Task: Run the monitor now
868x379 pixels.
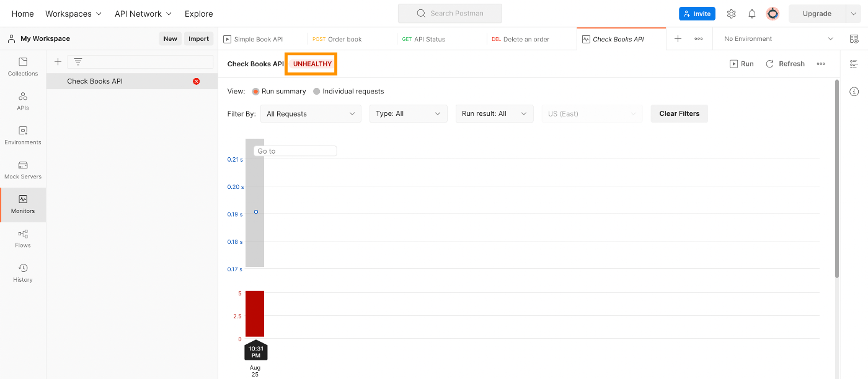Action: [x=742, y=64]
